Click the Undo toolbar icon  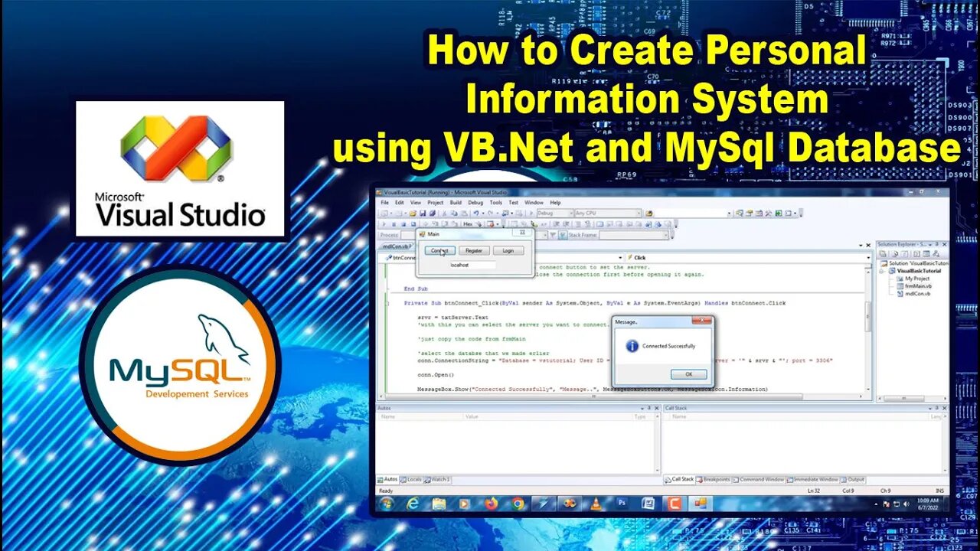(476, 214)
